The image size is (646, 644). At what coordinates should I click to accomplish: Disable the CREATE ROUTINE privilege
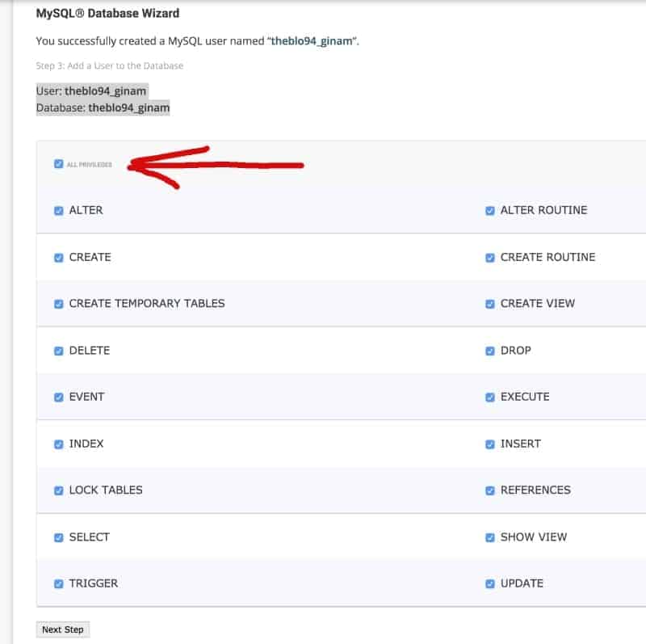pyautogui.click(x=490, y=258)
